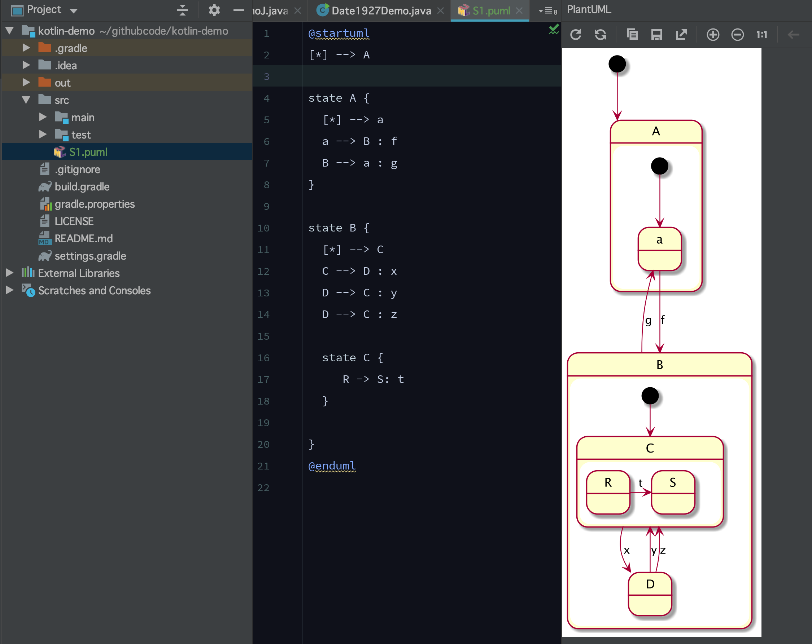Open diagram in external editor icon

(x=681, y=35)
